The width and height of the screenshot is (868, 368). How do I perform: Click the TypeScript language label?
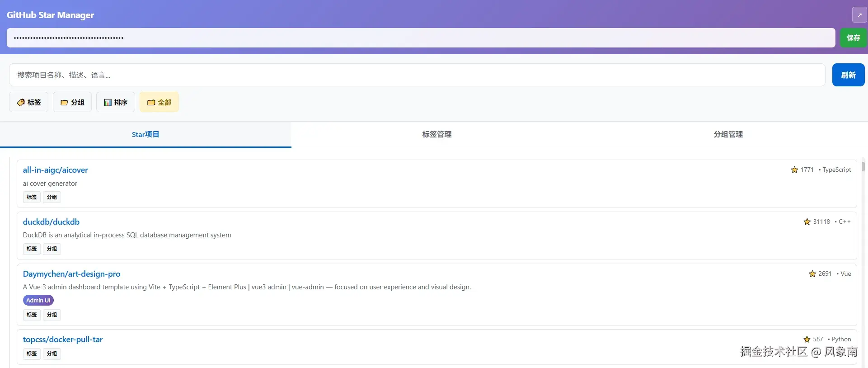(836, 170)
